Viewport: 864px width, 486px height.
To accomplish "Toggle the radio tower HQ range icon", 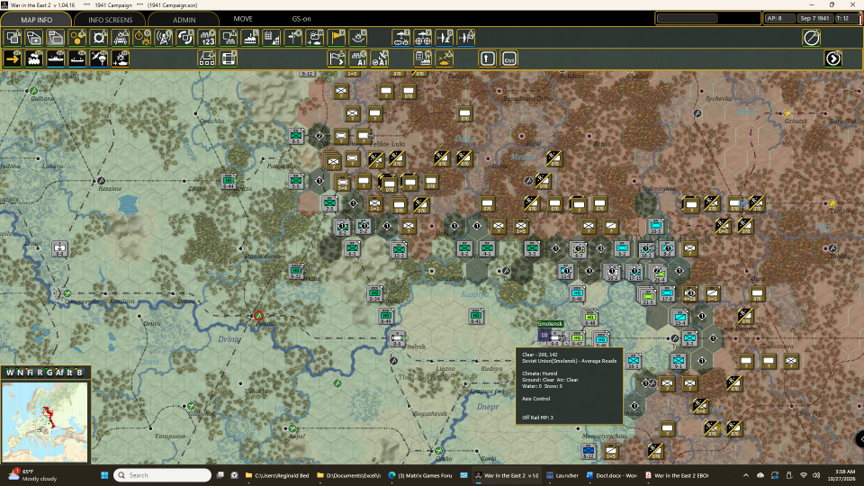I will coord(164,38).
